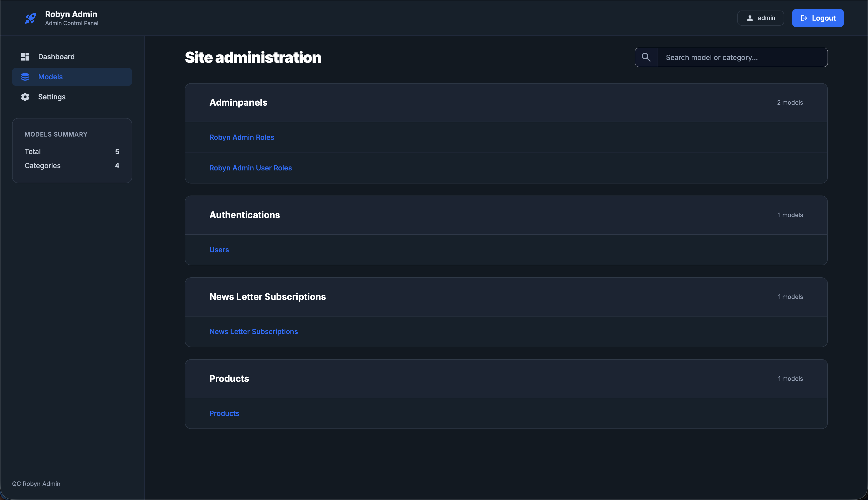This screenshot has height=500, width=868.
Task: Click the Dashboard grid icon
Action: (x=25, y=57)
